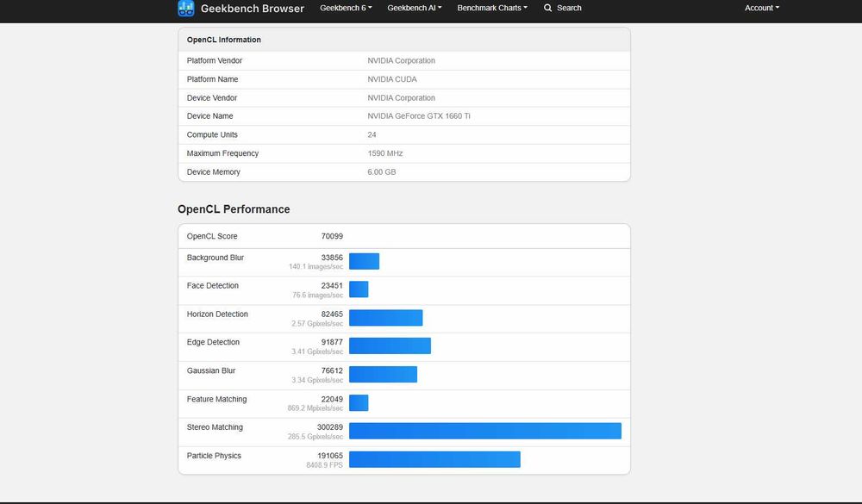Click the Horizon Detection score bar
The height and width of the screenshot is (504, 862).
pyautogui.click(x=386, y=318)
